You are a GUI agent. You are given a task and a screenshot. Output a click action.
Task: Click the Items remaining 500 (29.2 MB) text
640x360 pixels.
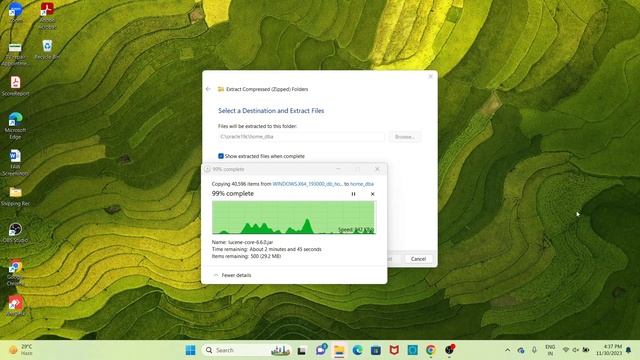click(x=247, y=256)
